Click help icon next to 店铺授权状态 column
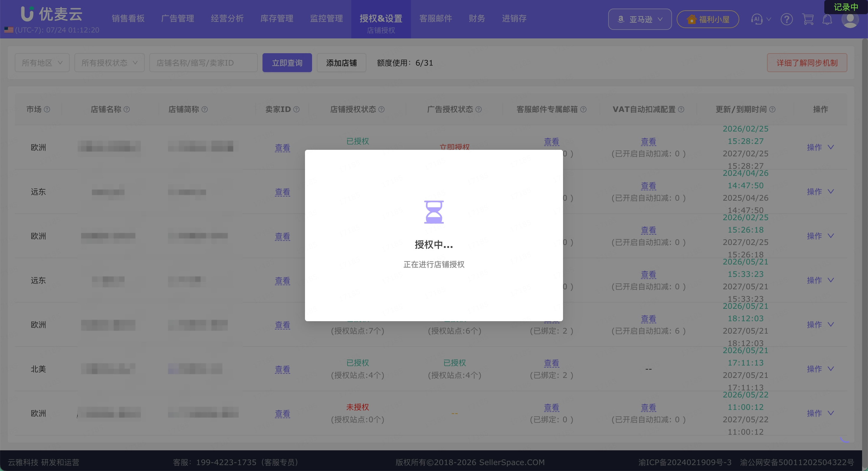 point(381,109)
